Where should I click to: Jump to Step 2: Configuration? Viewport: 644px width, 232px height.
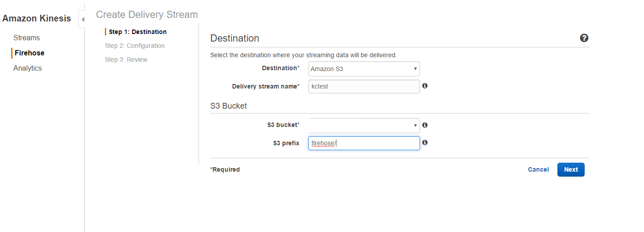pos(134,46)
